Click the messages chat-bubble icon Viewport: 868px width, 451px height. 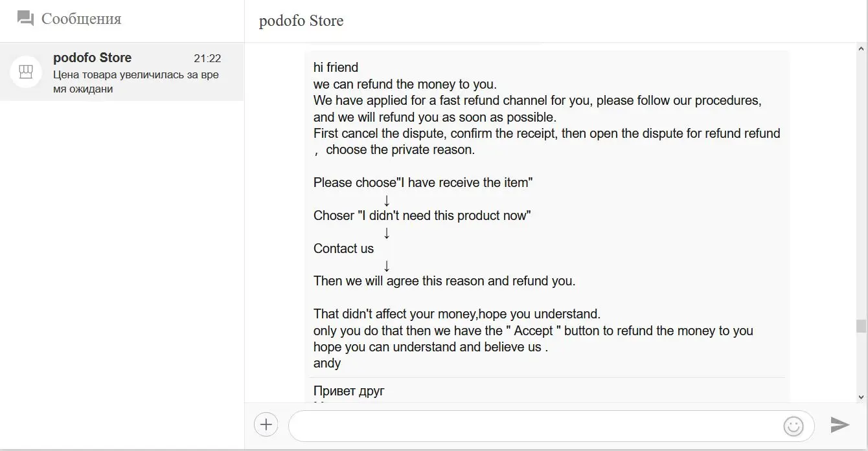(x=25, y=19)
